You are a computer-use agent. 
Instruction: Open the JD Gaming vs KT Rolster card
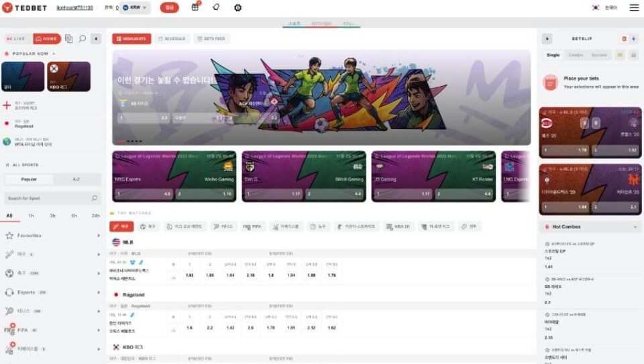pos(434,176)
